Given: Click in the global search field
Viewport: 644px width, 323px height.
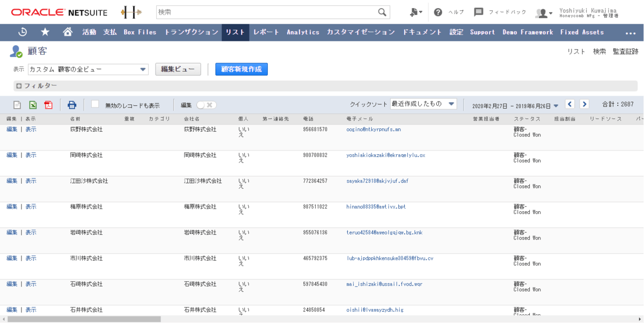Looking at the screenshot, I should point(267,12).
